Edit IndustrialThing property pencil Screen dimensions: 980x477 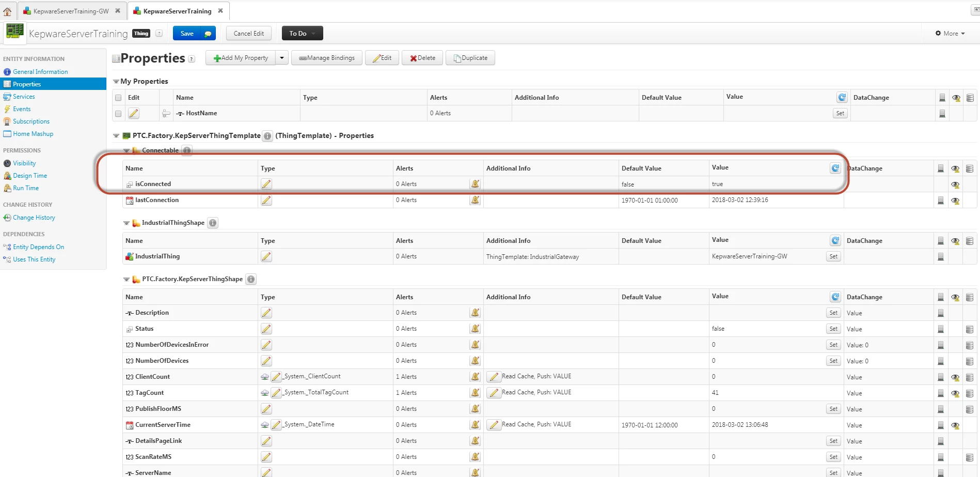[266, 256]
